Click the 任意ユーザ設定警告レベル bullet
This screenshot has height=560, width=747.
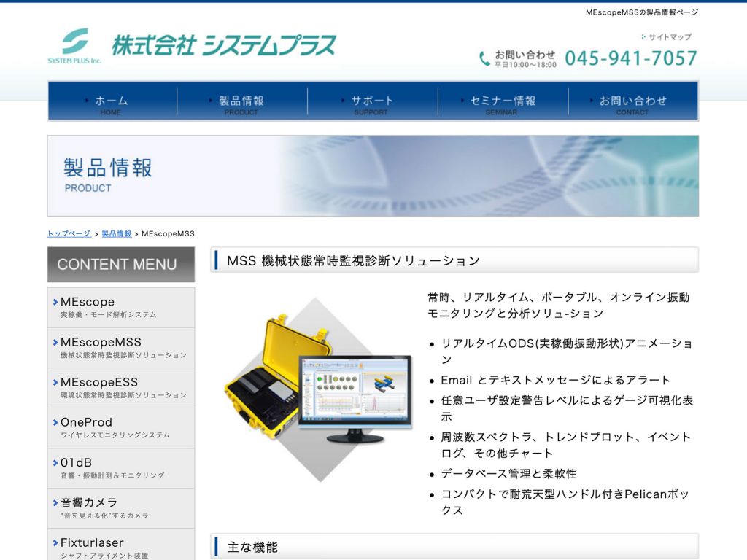(x=567, y=408)
